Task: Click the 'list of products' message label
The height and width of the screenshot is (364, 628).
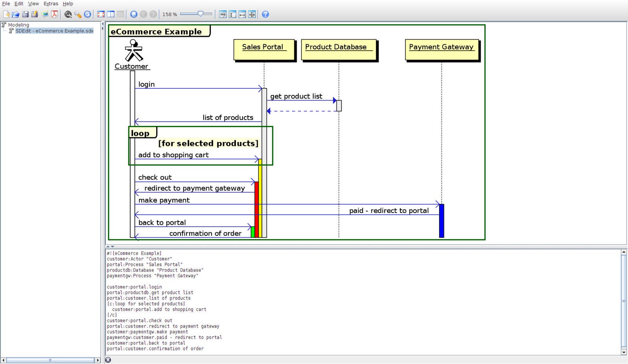Action: 228,117
